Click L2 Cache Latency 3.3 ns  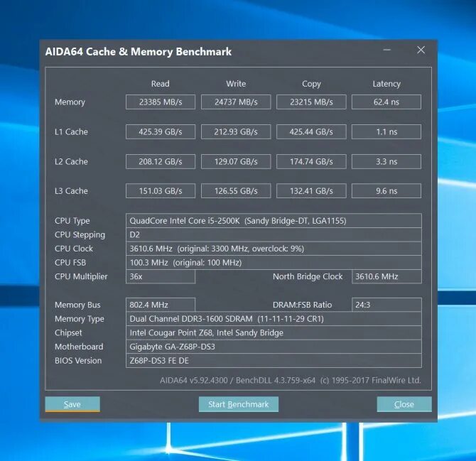click(386, 161)
